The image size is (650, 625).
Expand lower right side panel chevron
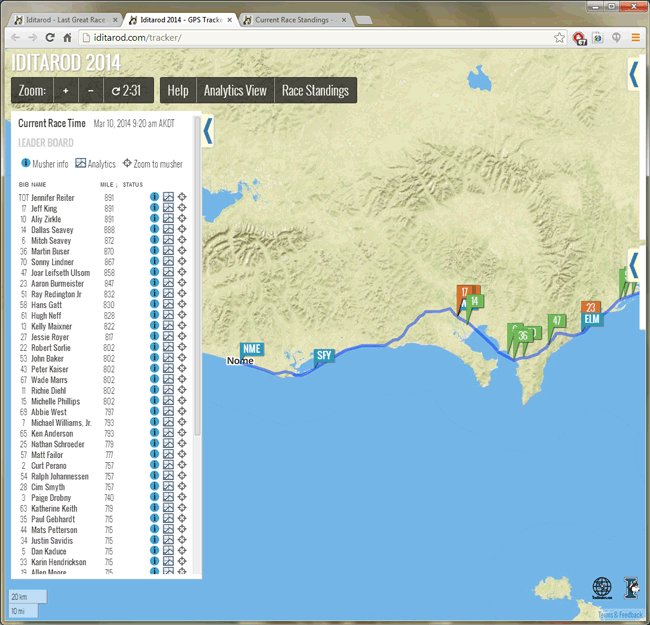pos(633,265)
